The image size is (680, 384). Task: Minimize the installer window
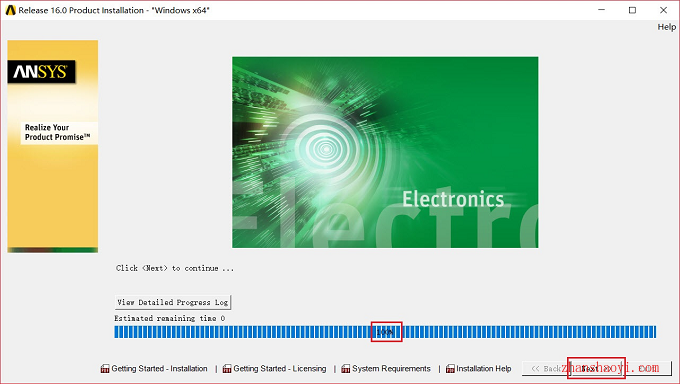(x=602, y=10)
